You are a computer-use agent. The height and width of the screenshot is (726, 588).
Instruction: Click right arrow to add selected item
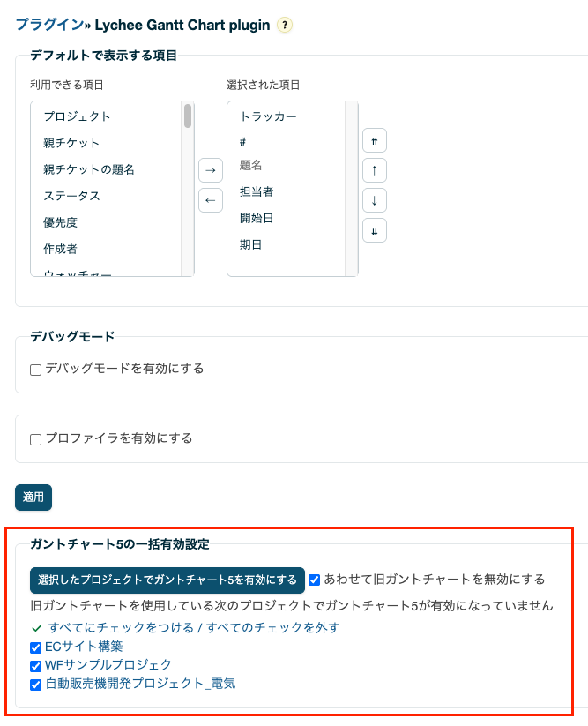coord(210,170)
